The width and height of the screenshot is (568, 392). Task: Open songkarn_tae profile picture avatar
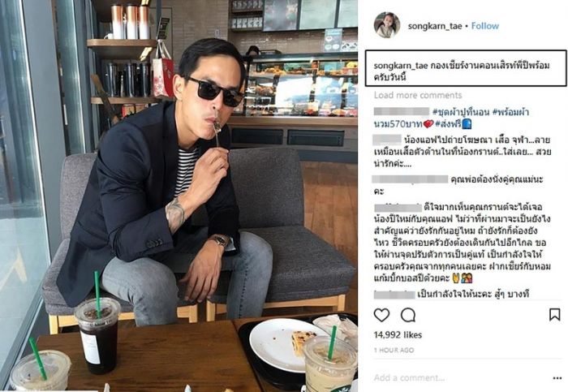click(x=387, y=25)
